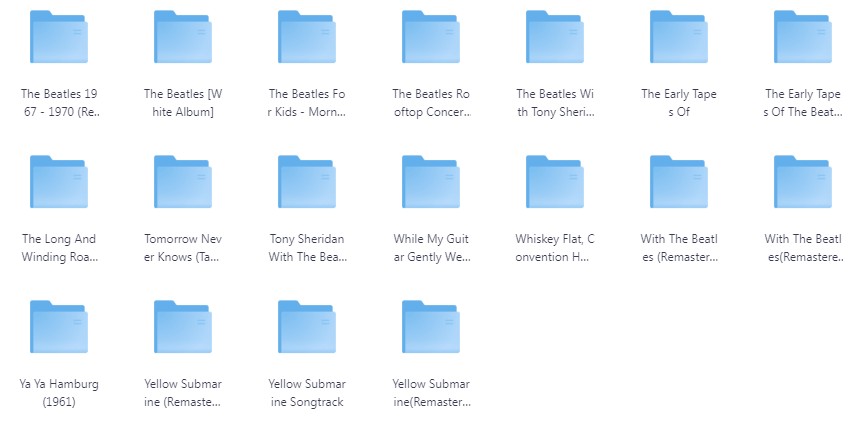Select The Early Tapes Of The Beatles folder
This screenshot has height=421, width=860.
click(802, 37)
